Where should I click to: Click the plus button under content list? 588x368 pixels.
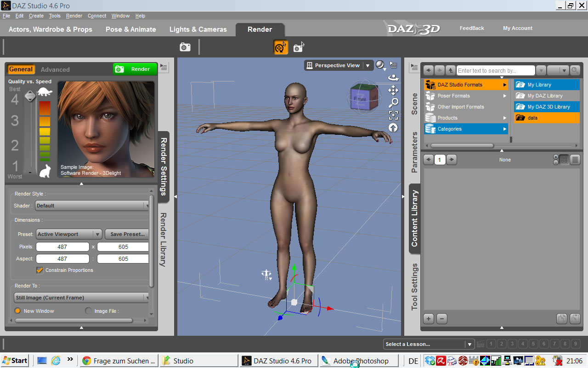point(429,318)
